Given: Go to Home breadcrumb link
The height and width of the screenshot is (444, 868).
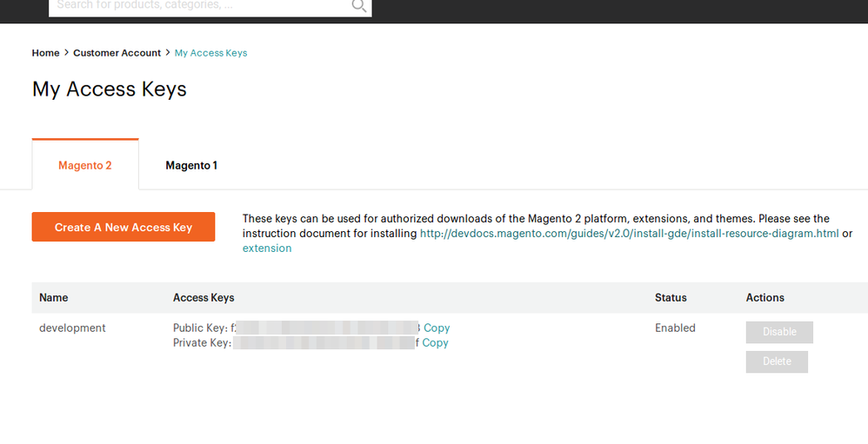Looking at the screenshot, I should pos(45,53).
